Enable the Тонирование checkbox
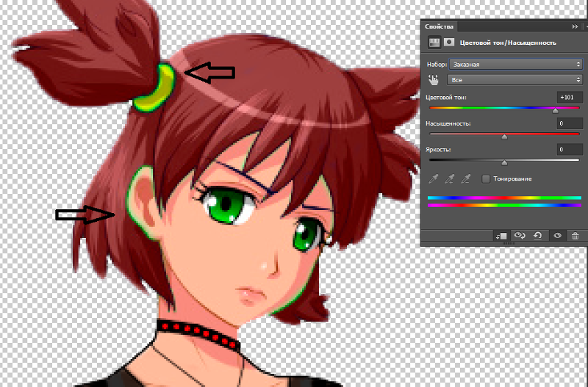588x387 pixels. tap(486, 178)
